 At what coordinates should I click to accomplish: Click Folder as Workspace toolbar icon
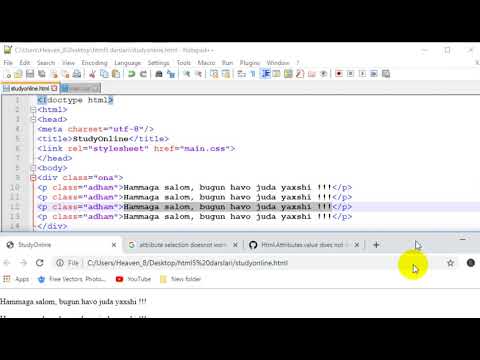tap(312, 74)
